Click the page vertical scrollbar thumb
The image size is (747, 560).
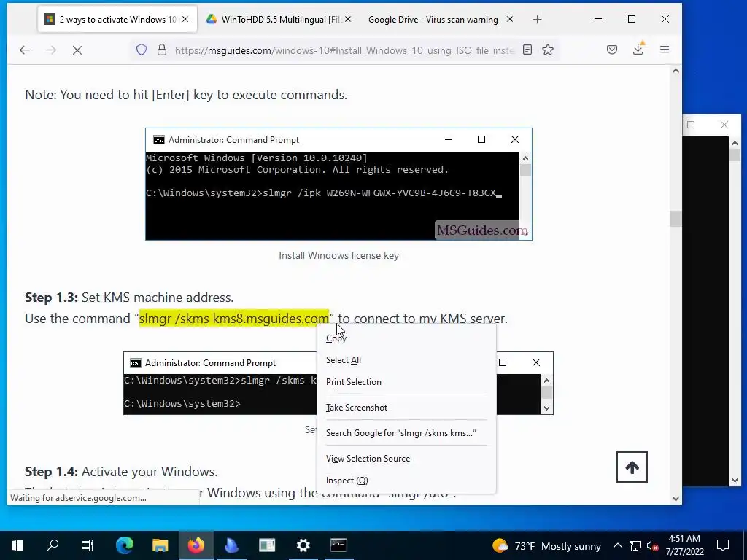click(676, 219)
